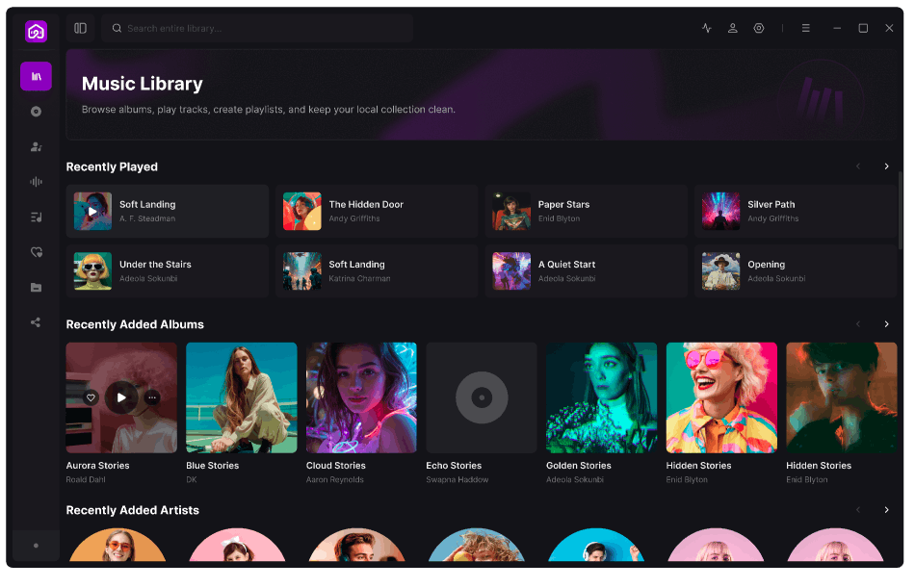Screen dimensions: 915x588
Task: Open the Echo Stories placeholder disc cover
Action: coord(482,397)
